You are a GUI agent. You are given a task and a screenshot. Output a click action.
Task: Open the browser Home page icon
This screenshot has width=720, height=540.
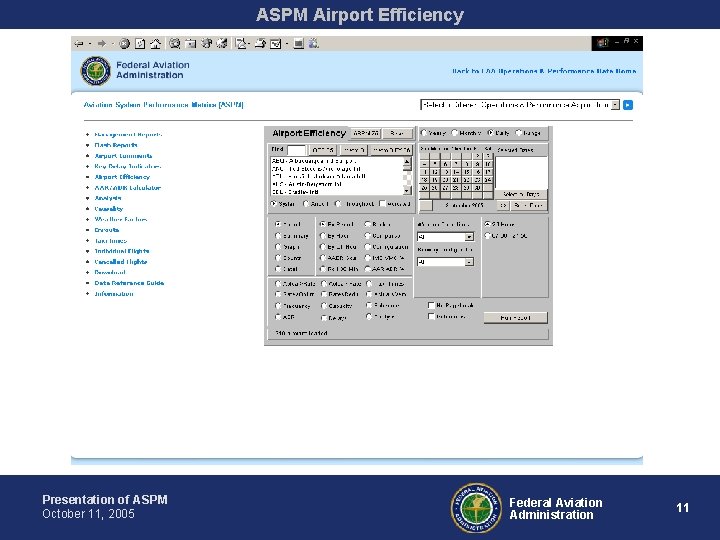pyautogui.click(x=156, y=44)
